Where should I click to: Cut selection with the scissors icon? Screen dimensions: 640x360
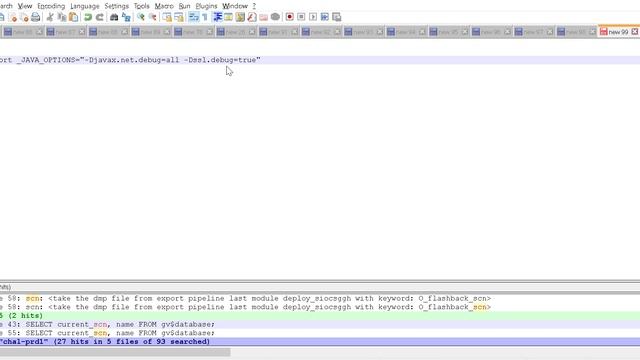tap(50, 17)
